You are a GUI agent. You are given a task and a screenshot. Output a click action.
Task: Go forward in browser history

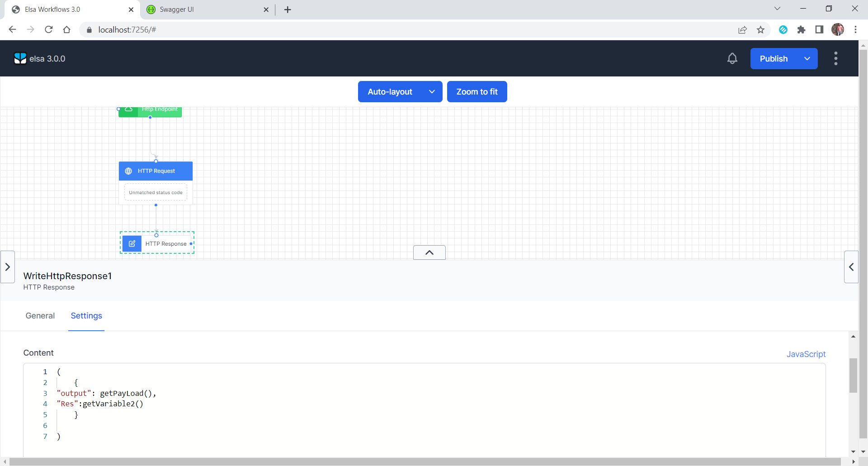point(31,29)
